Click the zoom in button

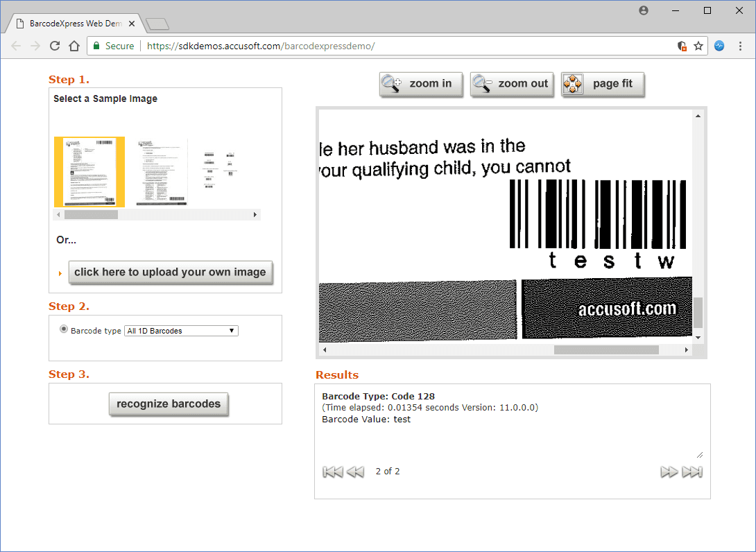421,84
